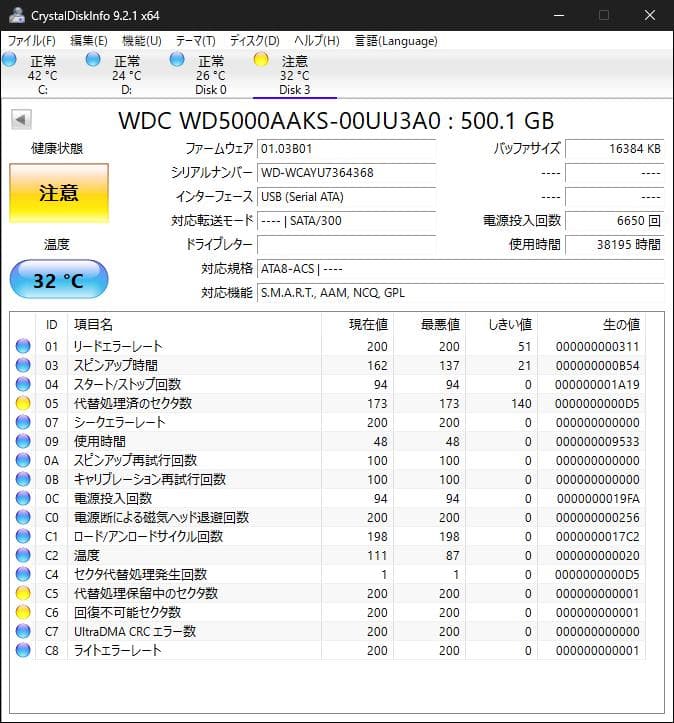Click the ATA8-ACS standard field
674x723 pixels.
click(460, 269)
